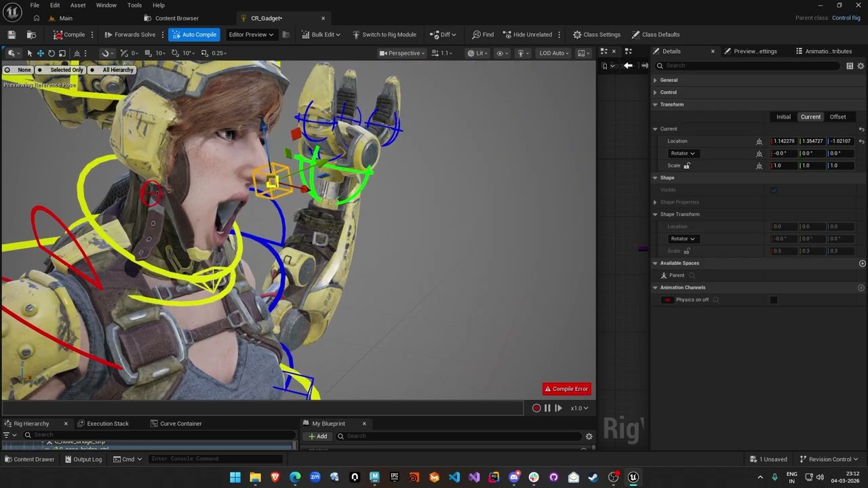Click Forwards Solve button
The width and height of the screenshot is (868, 488).
pos(130,35)
